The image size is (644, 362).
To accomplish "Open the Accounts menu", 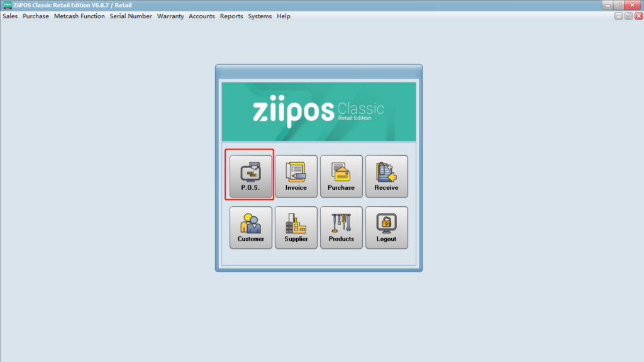I will click(x=202, y=16).
